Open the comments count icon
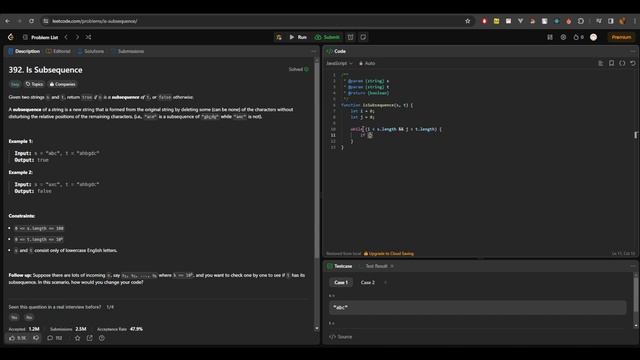Viewport: 640px width, 360px height. [55, 338]
